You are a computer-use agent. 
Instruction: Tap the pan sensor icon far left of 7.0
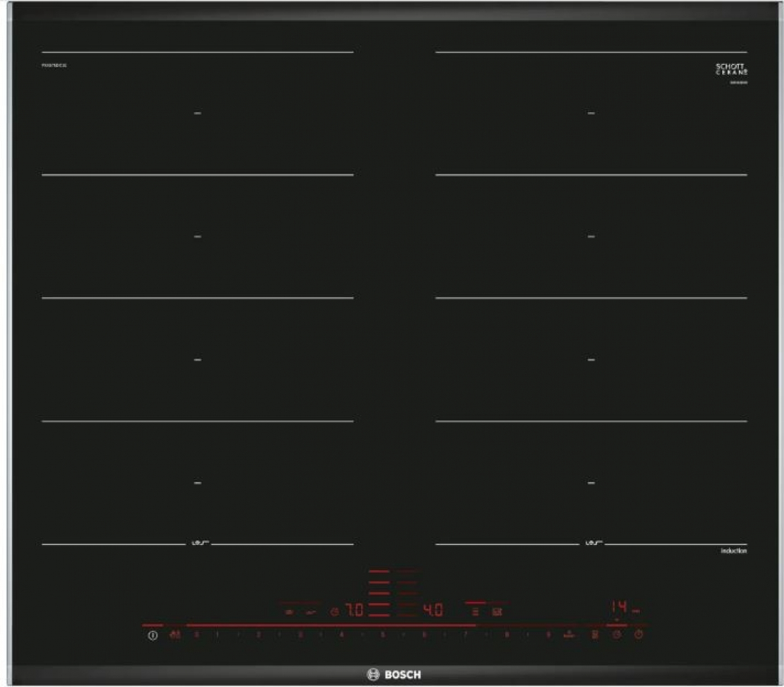(289, 611)
